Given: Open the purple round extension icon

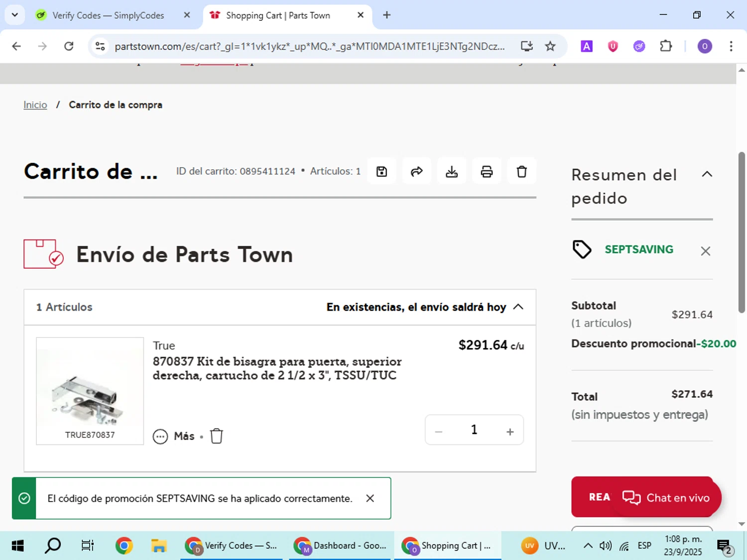Looking at the screenshot, I should (639, 46).
